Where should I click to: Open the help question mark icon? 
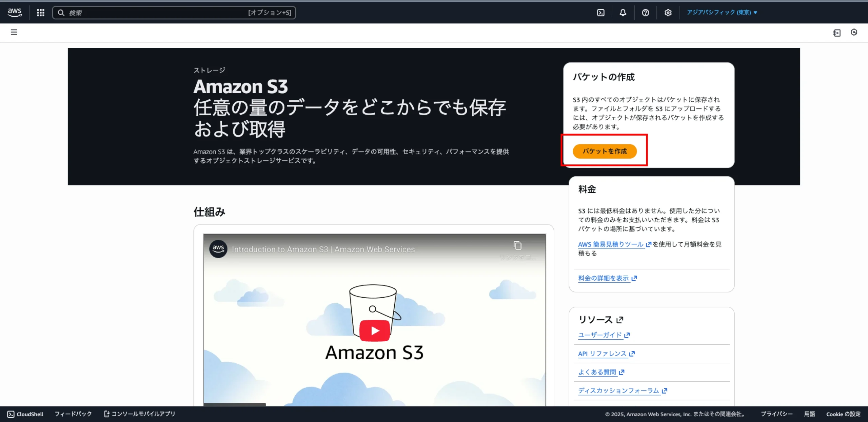[x=645, y=13]
